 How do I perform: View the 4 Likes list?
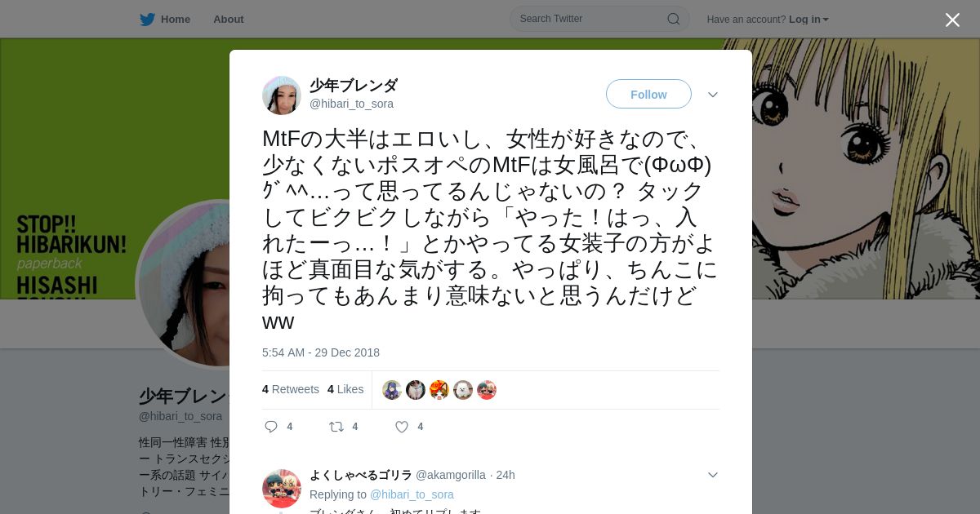click(x=345, y=389)
